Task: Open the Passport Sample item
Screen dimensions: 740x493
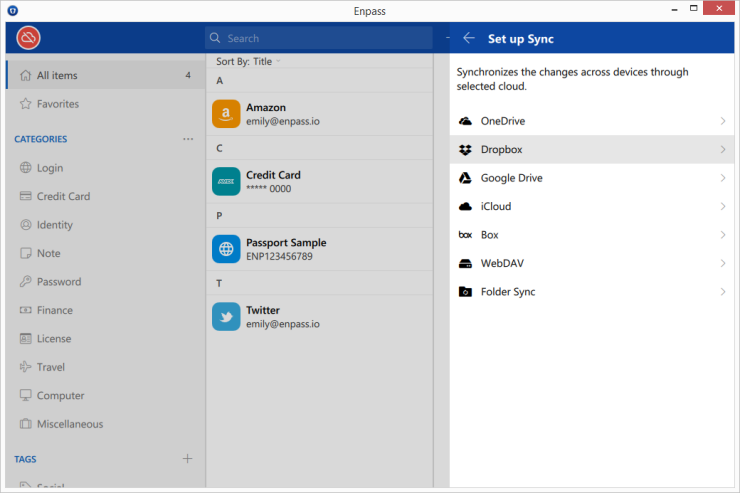Action: coord(320,249)
